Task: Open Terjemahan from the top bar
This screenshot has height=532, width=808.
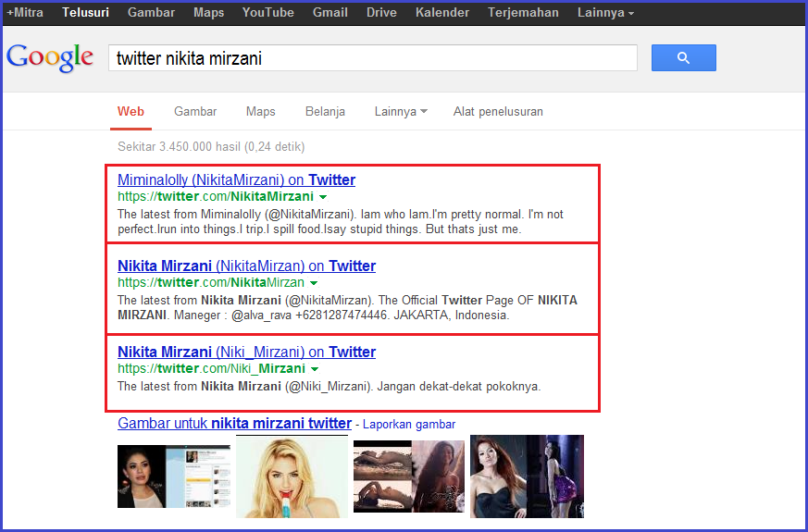Action: click(523, 12)
